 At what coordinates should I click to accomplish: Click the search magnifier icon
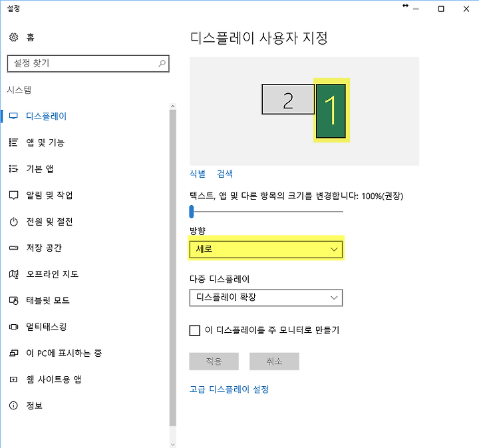click(162, 63)
